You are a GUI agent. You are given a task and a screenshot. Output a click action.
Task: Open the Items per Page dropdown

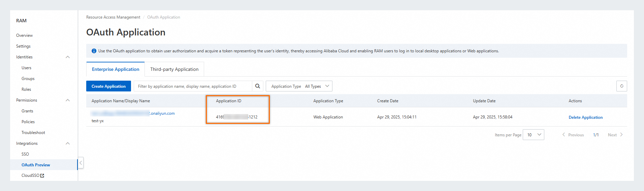point(534,135)
